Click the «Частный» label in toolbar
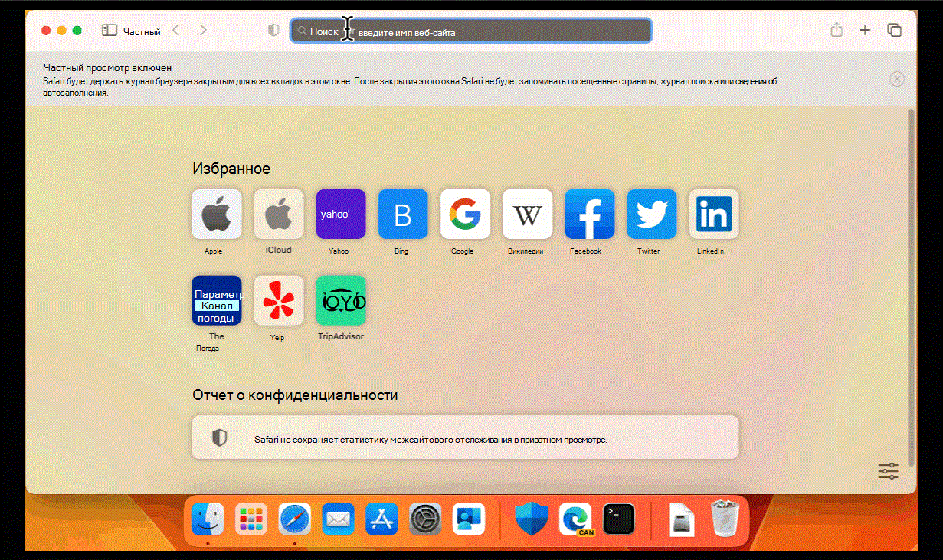Screen dimensions: 943x560 142,32
